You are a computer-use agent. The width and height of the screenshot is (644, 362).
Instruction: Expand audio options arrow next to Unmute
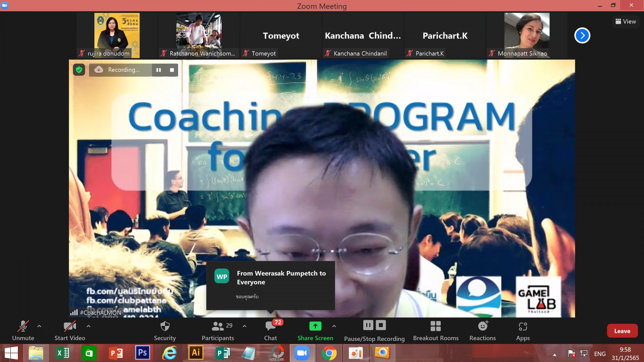tap(39, 326)
